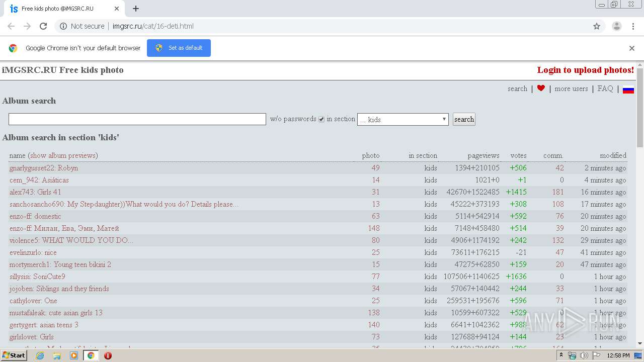The height and width of the screenshot is (362, 644).
Task: Open site info via Not secure icon
Action: pyautogui.click(x=63, y=26)
